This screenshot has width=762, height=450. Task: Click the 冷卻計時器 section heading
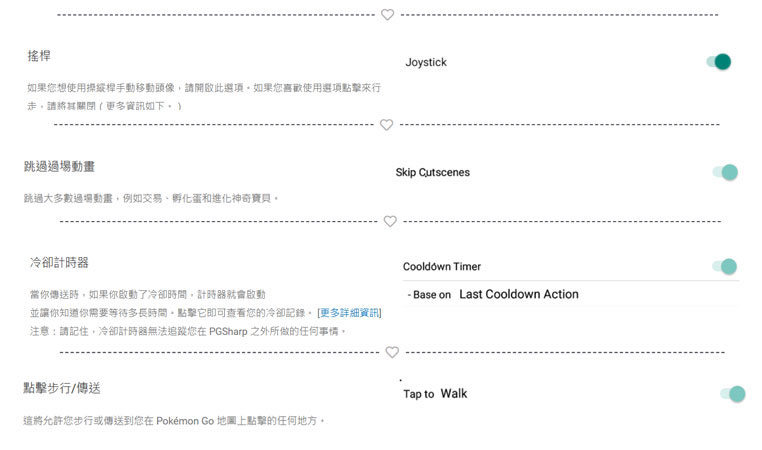click(59, 262)
